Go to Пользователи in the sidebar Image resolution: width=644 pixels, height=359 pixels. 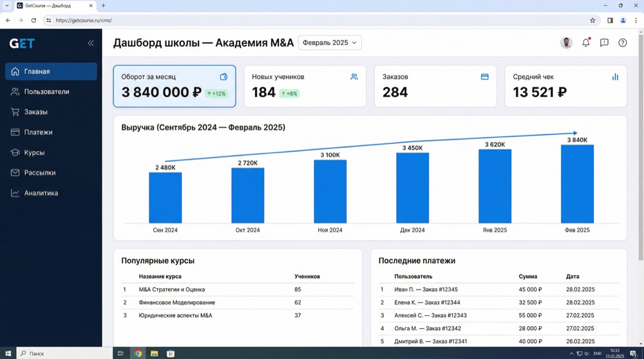46,92
